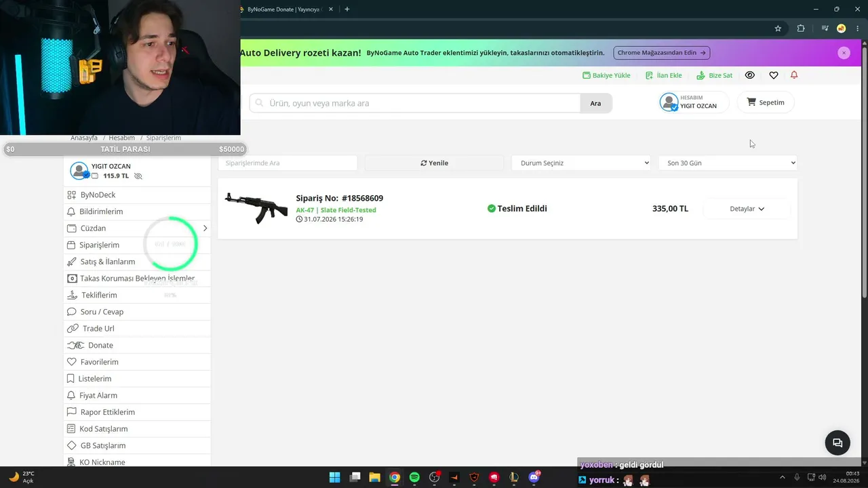Open the ByNoDeck sidebar item
The image size is (868, 488).
point(138,195)
